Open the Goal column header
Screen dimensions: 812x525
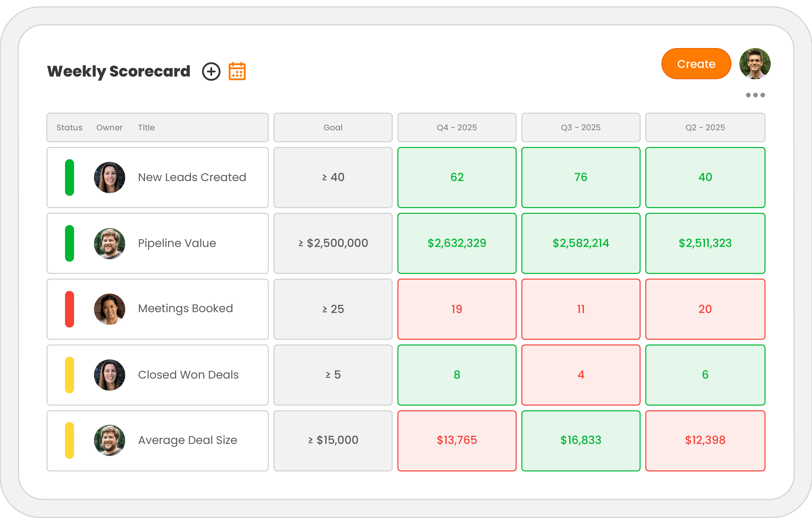point(333,127)
